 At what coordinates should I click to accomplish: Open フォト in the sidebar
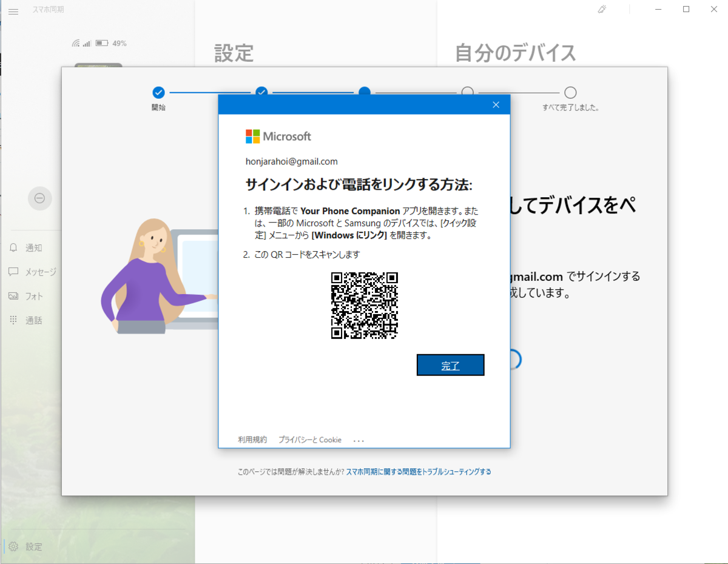point(27,296)
